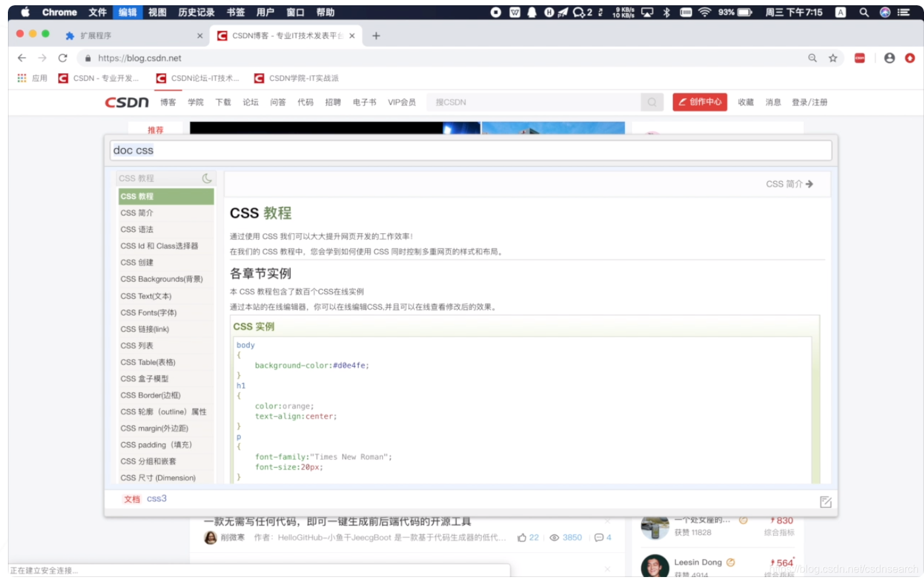Open the macOS 历史记录 menu

point(196,12)
